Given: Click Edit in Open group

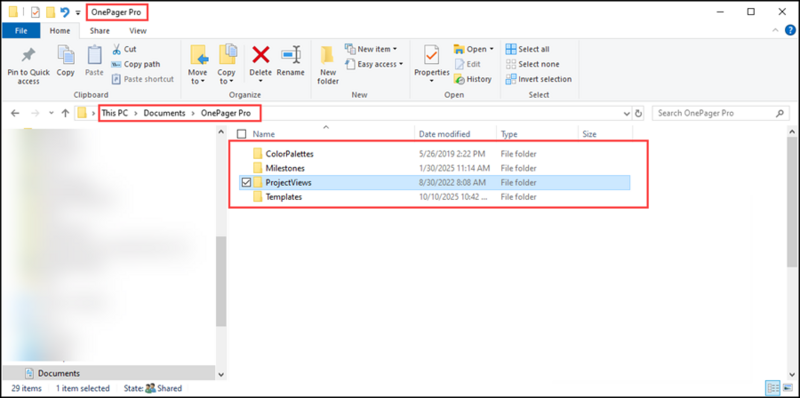Looking at the screenshot, I should click(x=467, y=64).
